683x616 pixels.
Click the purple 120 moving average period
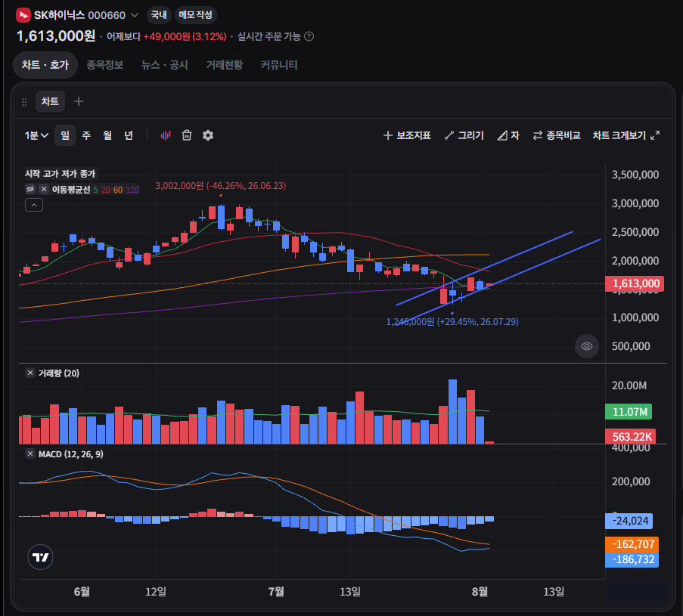pyautogui.click(x=132, y=190)
